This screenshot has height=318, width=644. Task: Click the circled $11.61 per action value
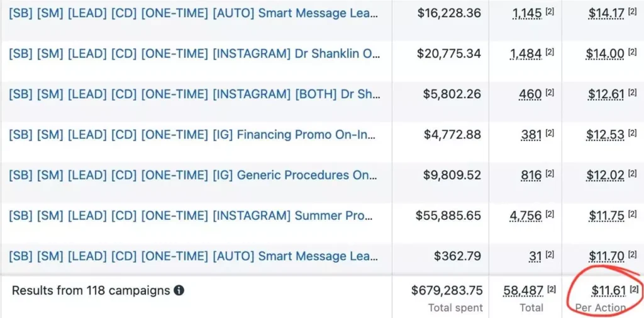tap(608, 290)
